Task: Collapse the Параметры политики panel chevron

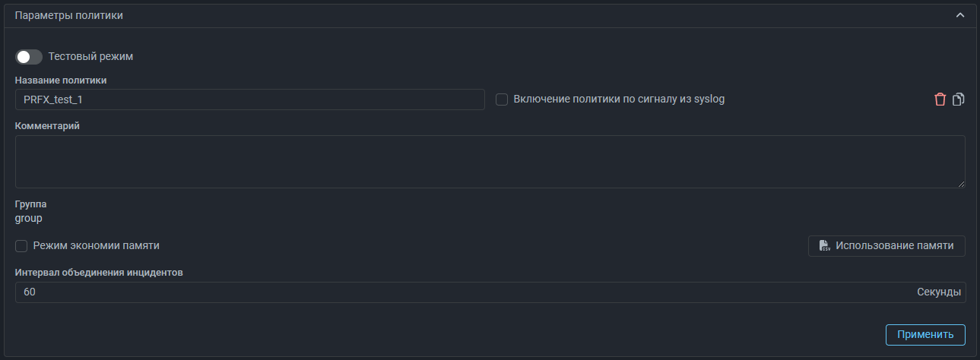Action: (x=960, y=15)
